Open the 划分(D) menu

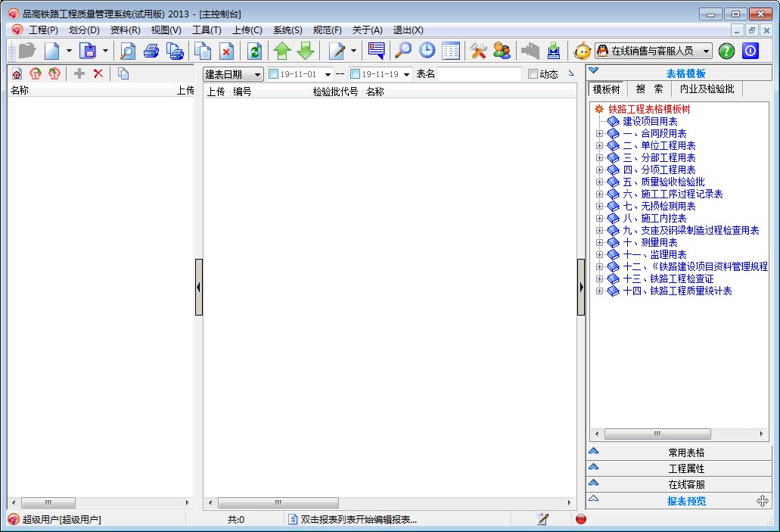click(84, 30)
